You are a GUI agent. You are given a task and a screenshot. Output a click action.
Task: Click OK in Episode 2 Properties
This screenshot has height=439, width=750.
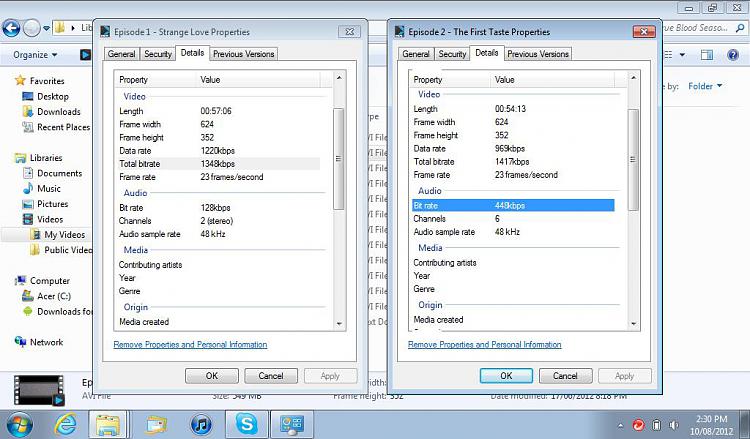pyautogui.click(x=506, y=376)
